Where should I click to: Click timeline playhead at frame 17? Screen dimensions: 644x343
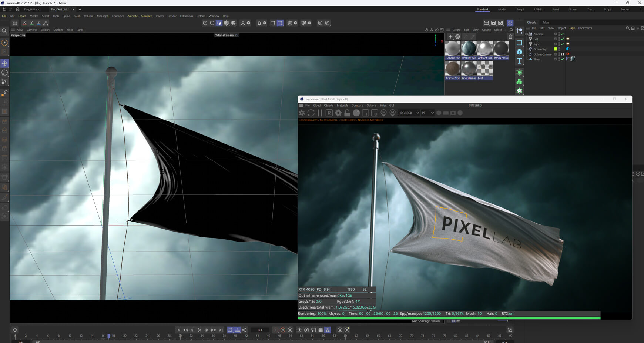tap(108, 336)
